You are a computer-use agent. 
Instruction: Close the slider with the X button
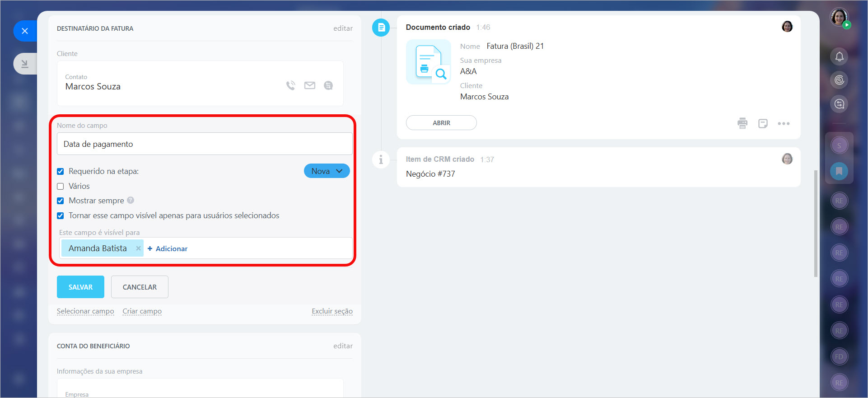tap(25, 31)
